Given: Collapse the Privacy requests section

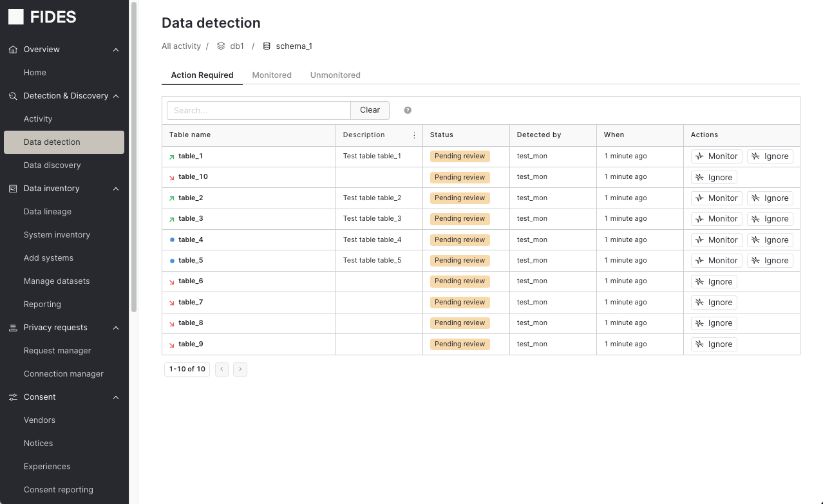Looking at the screenshot, I should (116, 328).
